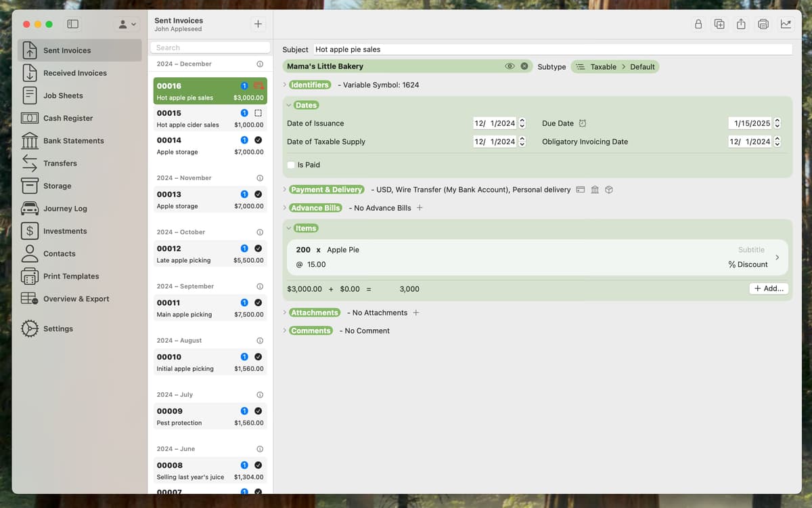The height and width of the screenshot is (508, 812).
Task: Open the chart statistics icon
Action: [786, 24]
